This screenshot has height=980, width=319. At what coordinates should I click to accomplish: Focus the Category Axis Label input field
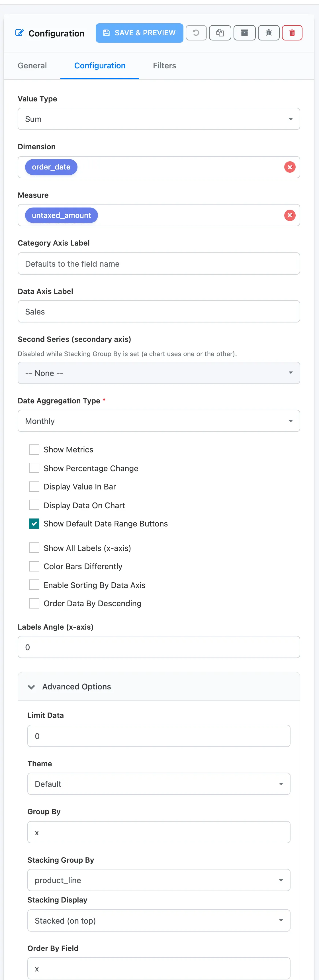(x=159, y=264)
